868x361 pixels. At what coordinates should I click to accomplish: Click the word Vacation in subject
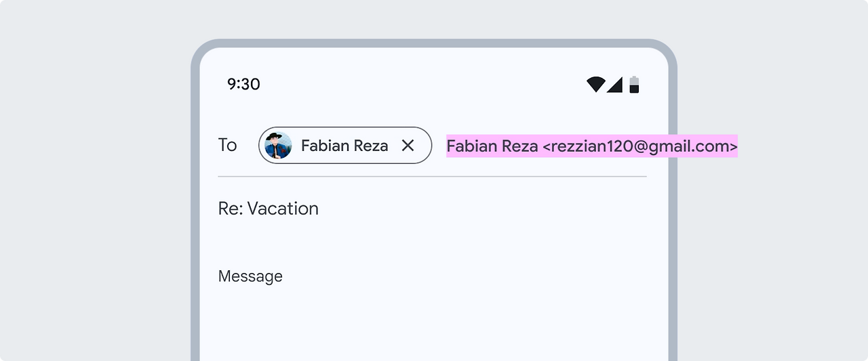click(283, 209)
